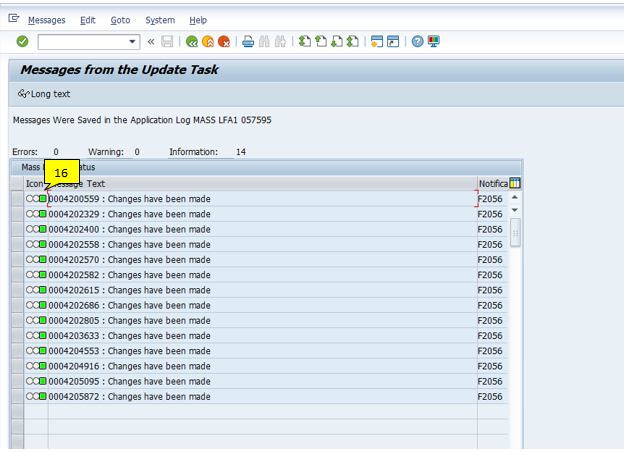Collapse command field using double-arrow
Viewport: 627px width, 452px height.
(x=151, y=42)
